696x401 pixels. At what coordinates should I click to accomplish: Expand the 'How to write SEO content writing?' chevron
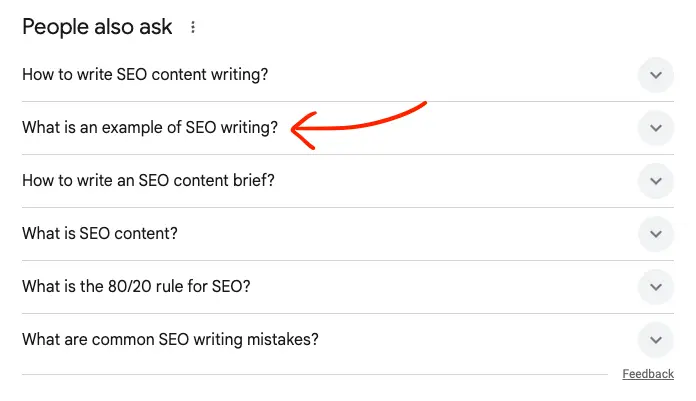(655, 75)
